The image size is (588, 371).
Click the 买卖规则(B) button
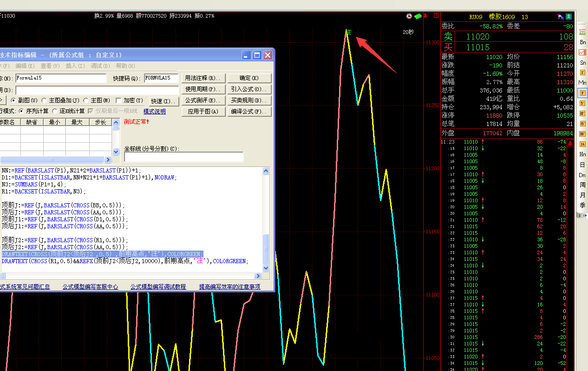click(249, 100)
